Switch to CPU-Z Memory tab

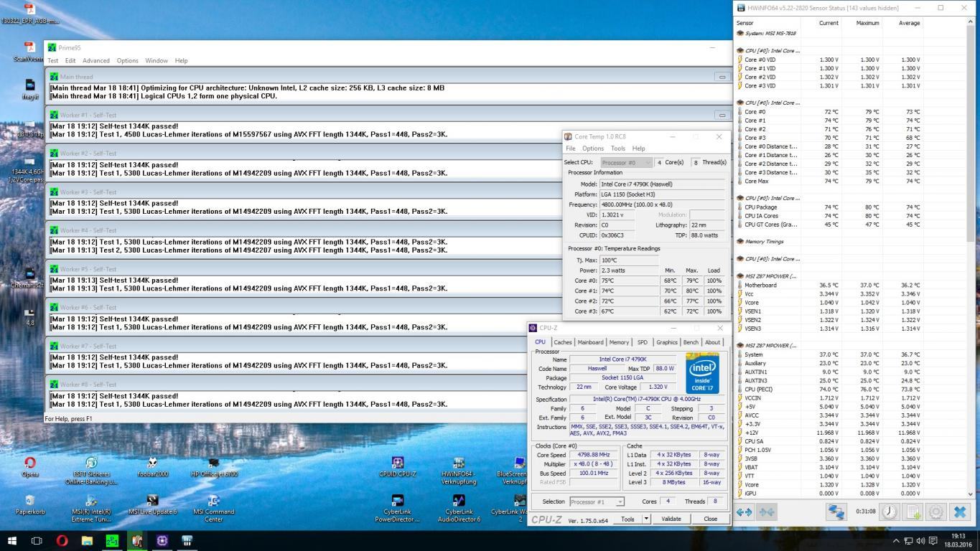point(619,342)
